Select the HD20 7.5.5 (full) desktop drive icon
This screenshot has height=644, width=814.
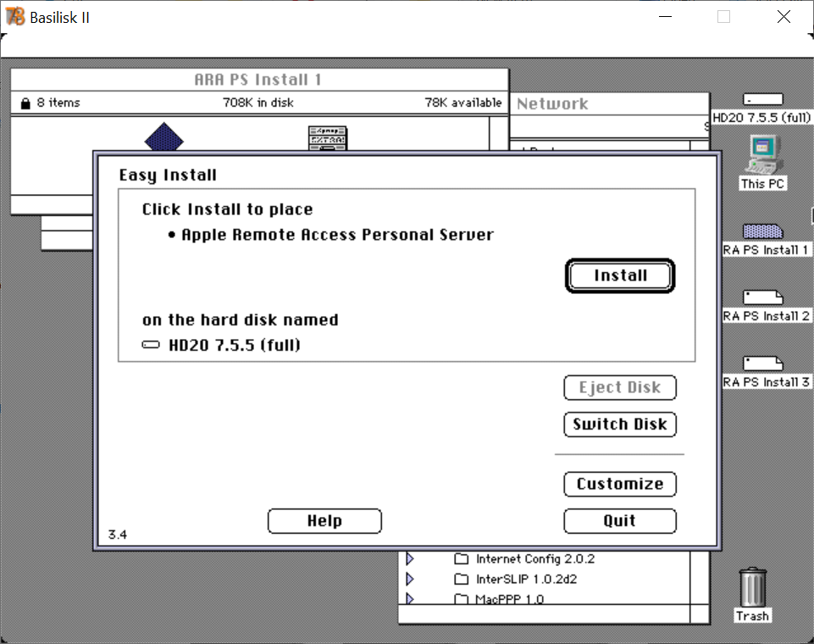(x=762, y=99)
